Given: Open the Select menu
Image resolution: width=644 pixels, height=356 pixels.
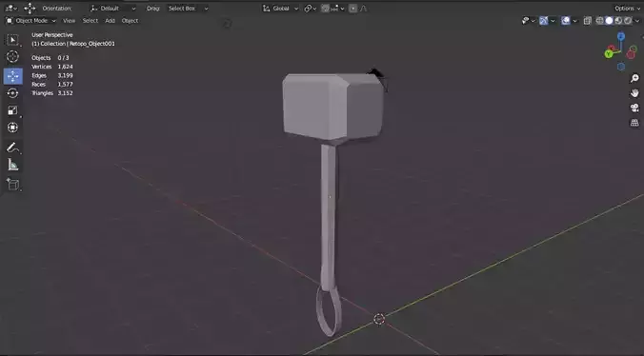Looking at the screenshot, I should (90, 21).
